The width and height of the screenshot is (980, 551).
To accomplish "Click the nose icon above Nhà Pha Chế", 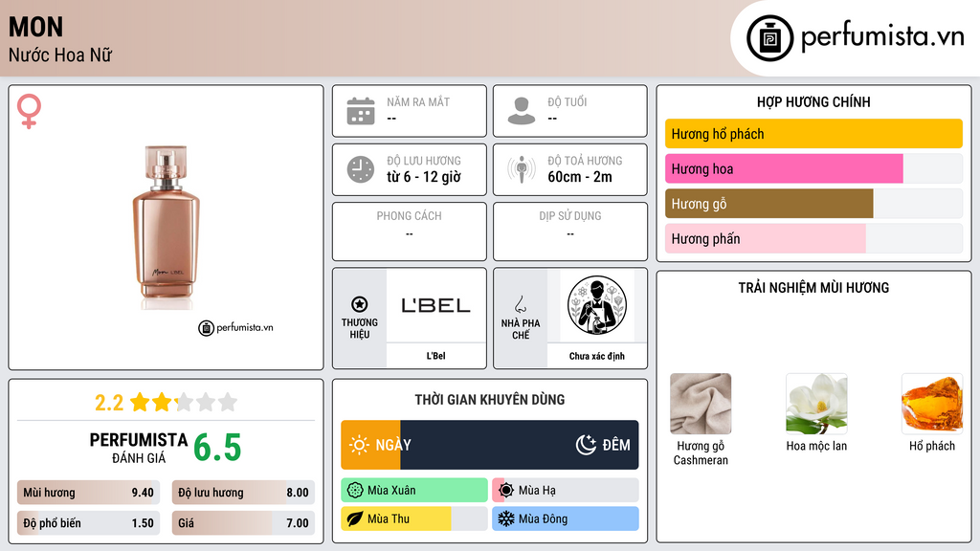I will (520, 304).
